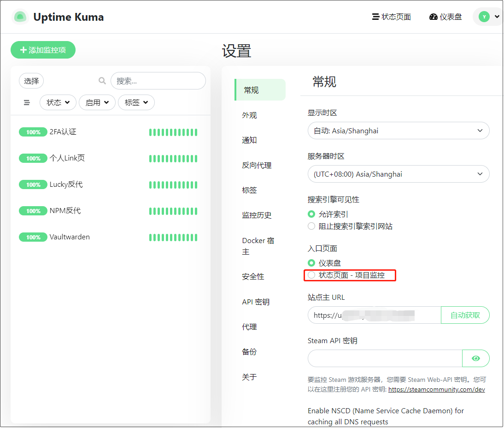504x428 pixels.
Task: Click the hamburger filter icon in monitor list
Action: click(x=27, y=102)
